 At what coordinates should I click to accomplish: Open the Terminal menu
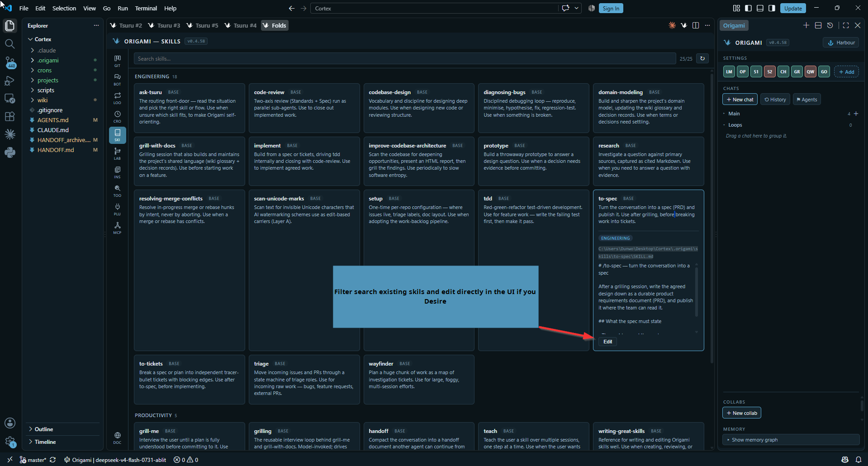point(146,8)
